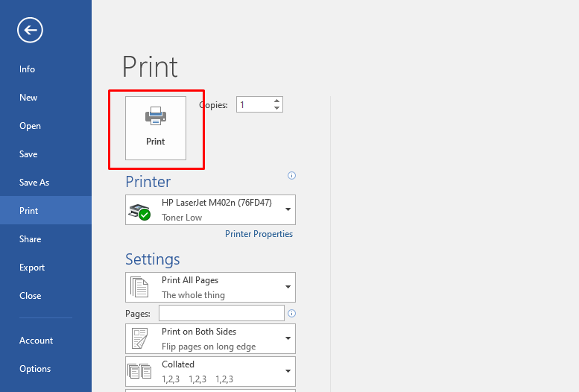The image size is (579, 392).
Task: Go to the Share page
Action: 31,239
